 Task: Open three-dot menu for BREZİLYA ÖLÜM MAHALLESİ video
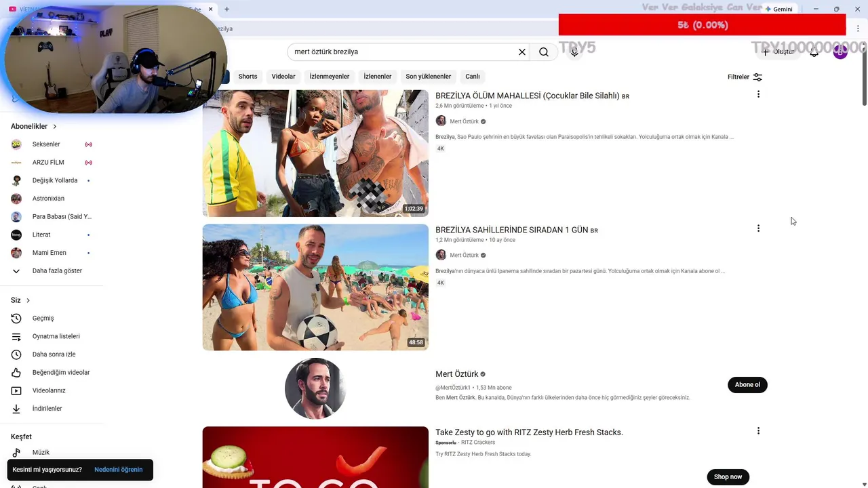tap(758, 94)
